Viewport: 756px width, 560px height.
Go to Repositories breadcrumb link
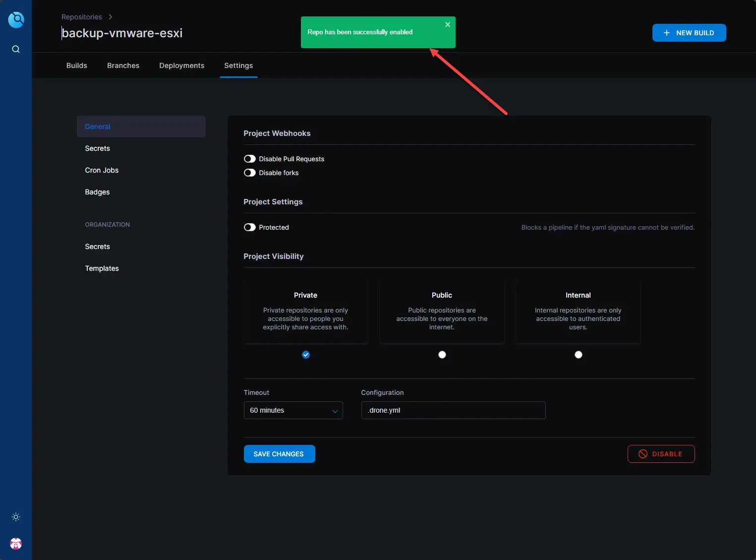coord(82,17)
